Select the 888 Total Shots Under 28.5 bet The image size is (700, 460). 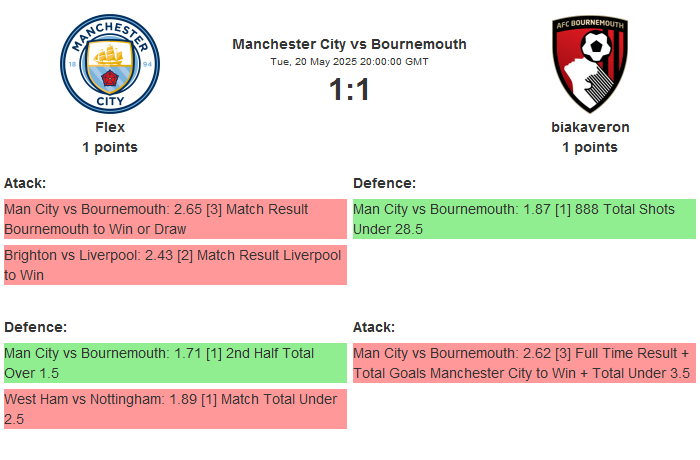pyautogui.click(x=524, y=219)
